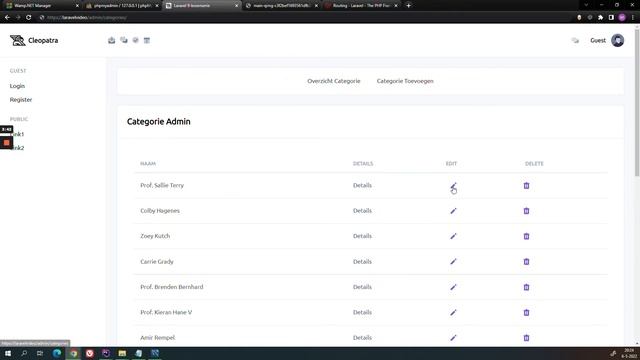Screen dimensions: 640x360
Task: Open Microsoft Edge from the taskbar
Action: 57,353
